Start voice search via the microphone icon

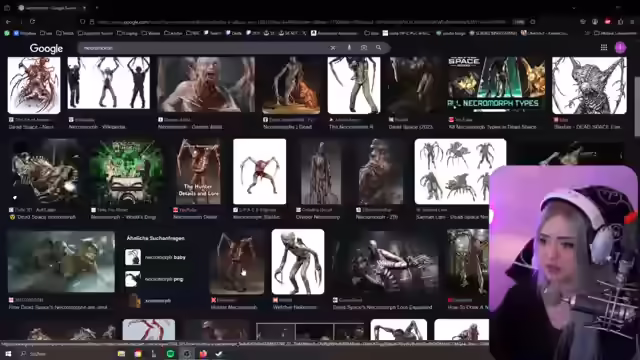coord(349,48)
